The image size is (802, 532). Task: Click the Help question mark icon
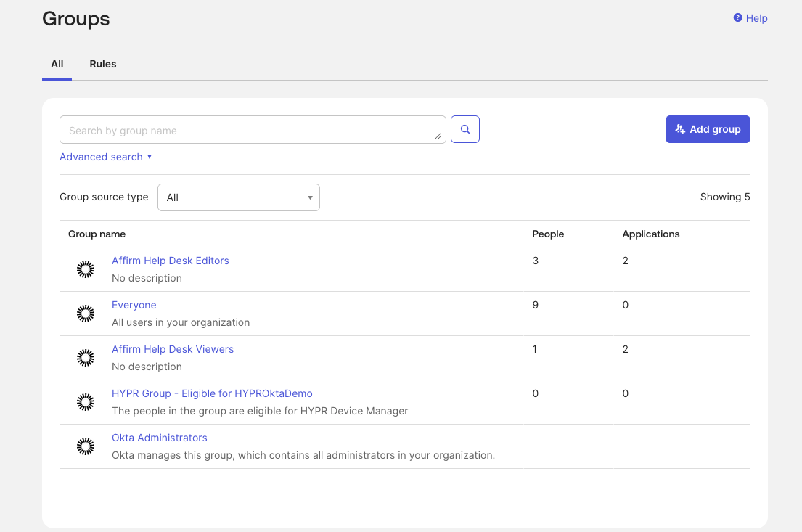coord(737,18)
